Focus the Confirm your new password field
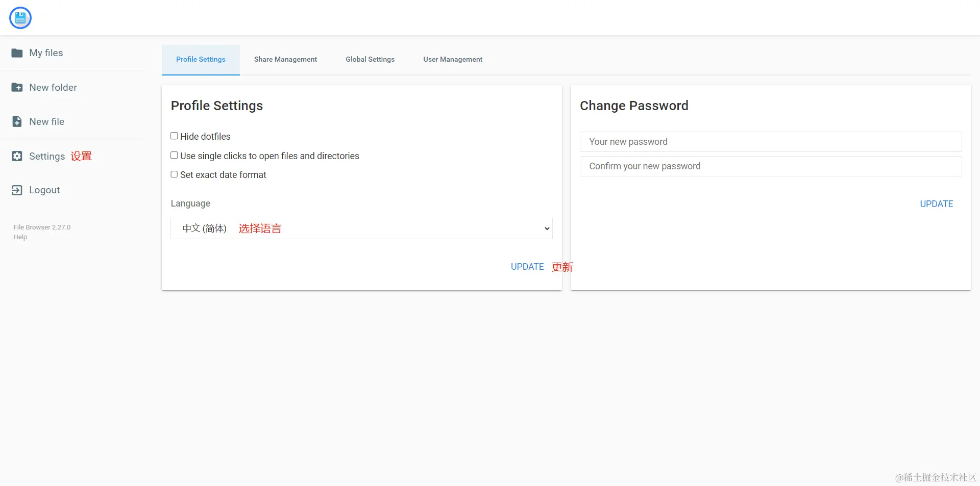Viewport: 980px width, 486px height. (771, 166)
